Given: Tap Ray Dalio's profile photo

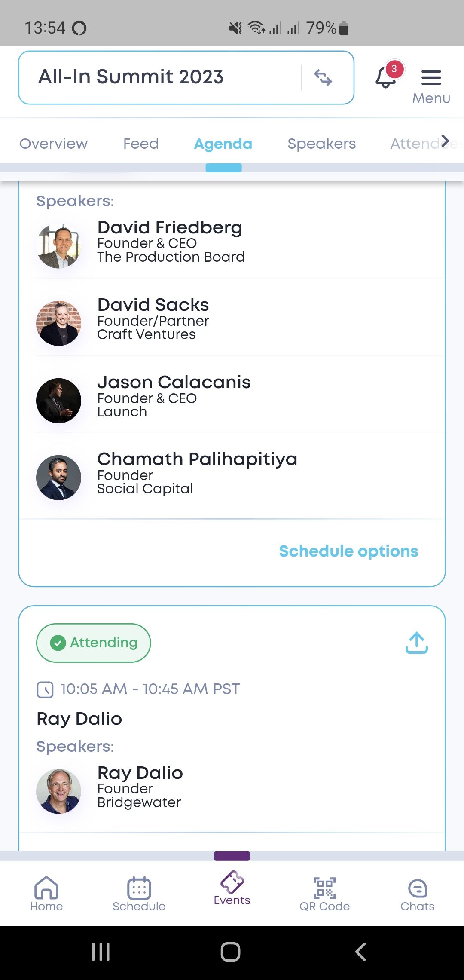Looking at the screenshot, I should [x=59, y=791].
